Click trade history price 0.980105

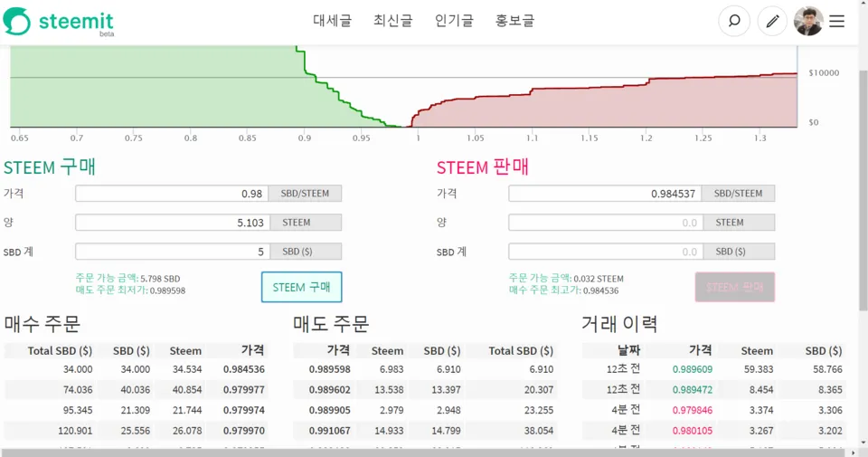click(x=693, y=431)
